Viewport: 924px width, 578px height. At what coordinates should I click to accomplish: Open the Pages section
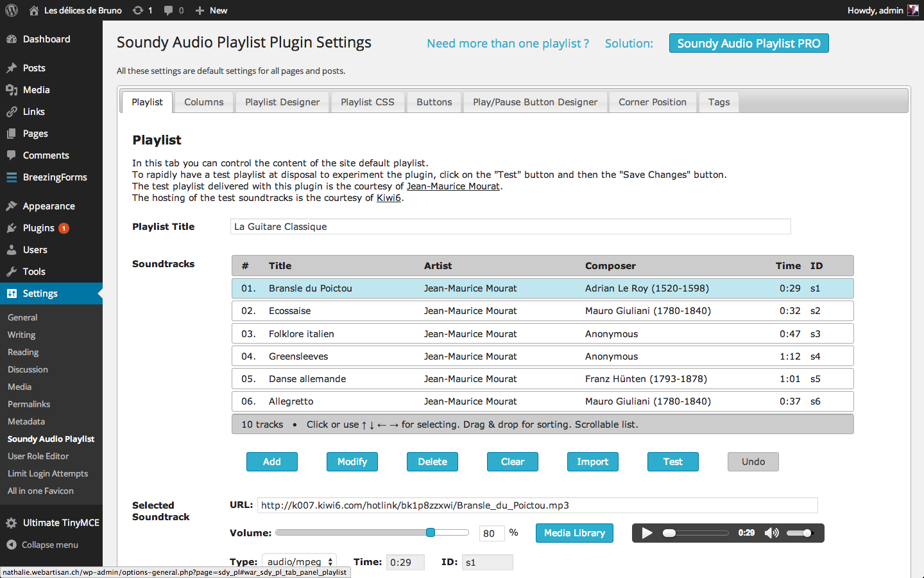tap(51, 134)
